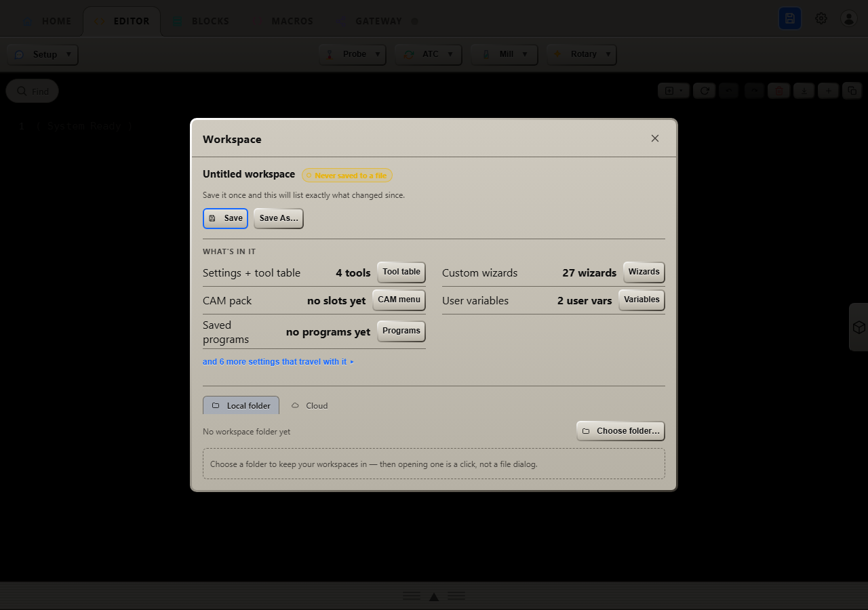This screenshot has width=868, height=610.
Task: Switch to the Cloud tab
Action: pyautogui.click(x=310, y=405)
